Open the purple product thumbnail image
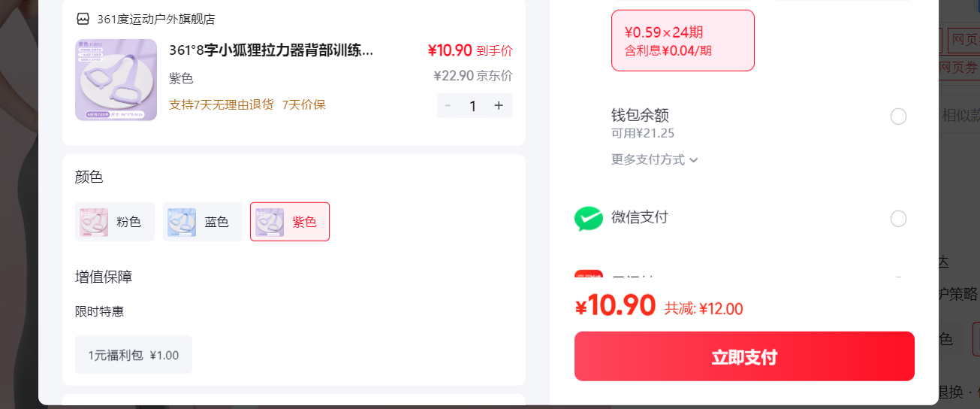980x409 pixels. tap(116, 80)
